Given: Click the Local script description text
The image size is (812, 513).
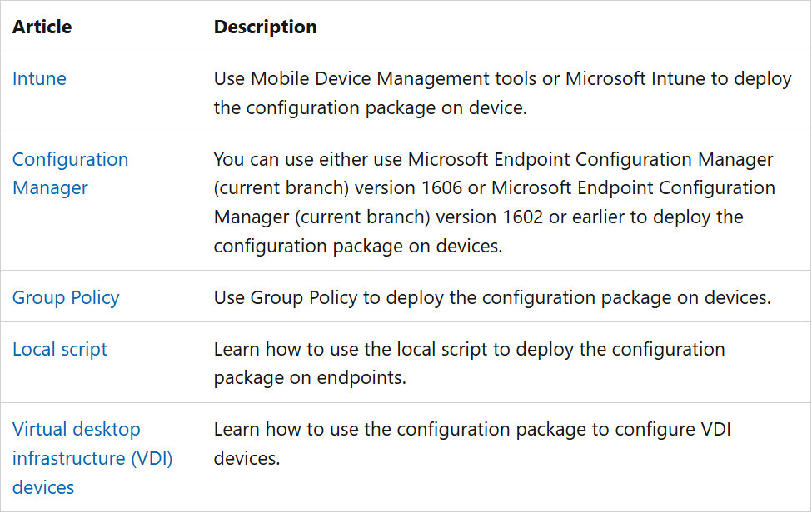Looking at the screenshot, I should 469,363.
